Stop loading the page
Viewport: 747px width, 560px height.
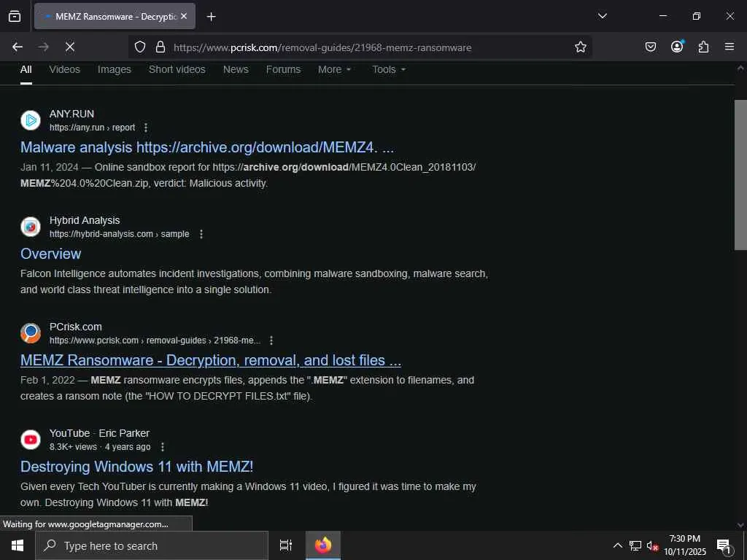pos(69,47)
